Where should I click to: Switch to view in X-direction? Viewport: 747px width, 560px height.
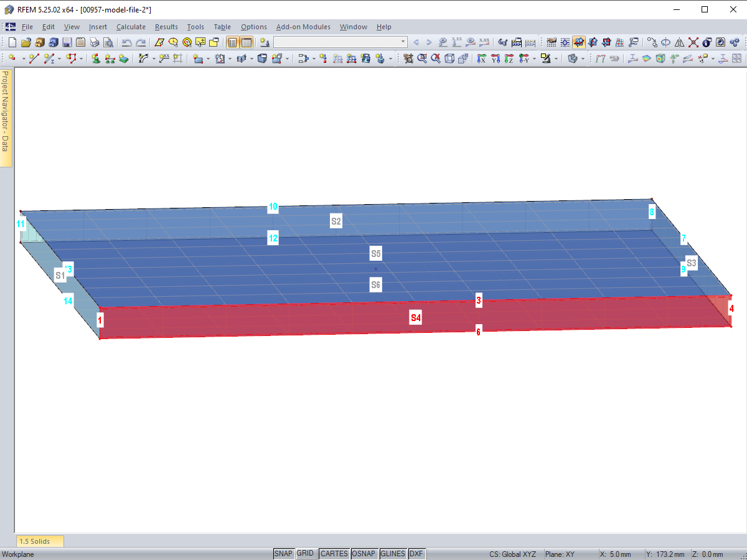tap(481, 58)
